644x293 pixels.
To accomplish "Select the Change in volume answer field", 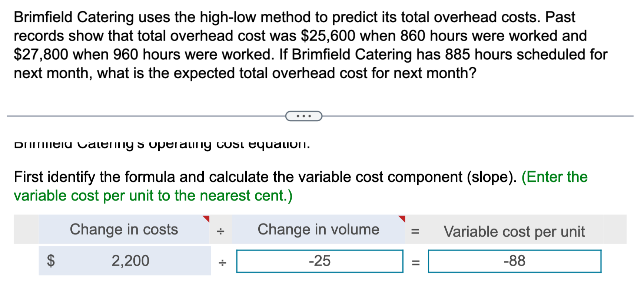I will tap(320, 261).
